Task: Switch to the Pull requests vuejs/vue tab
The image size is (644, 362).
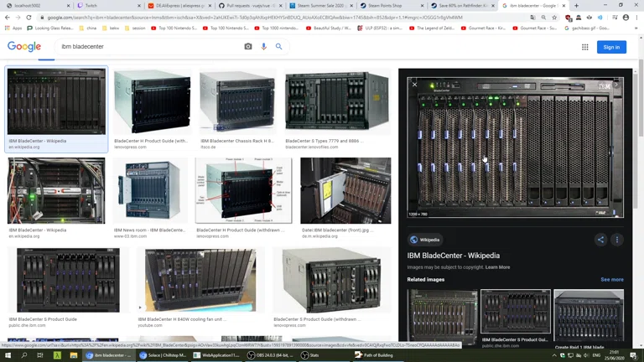Action: point(251,6)
